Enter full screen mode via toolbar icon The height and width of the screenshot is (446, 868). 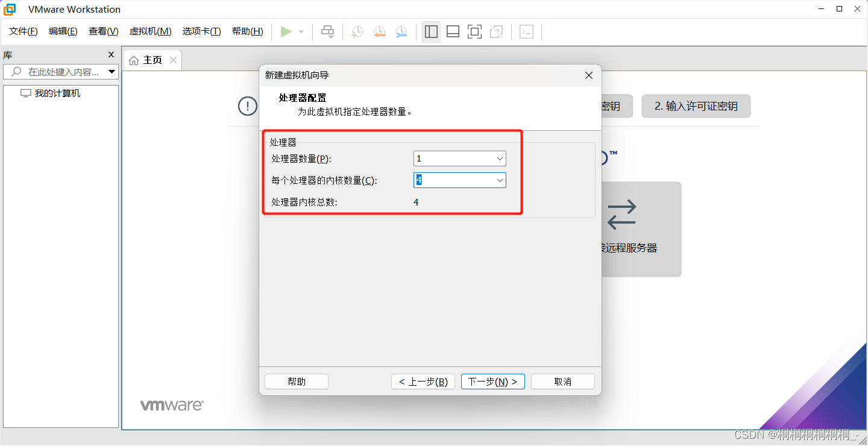coord(475,32)
